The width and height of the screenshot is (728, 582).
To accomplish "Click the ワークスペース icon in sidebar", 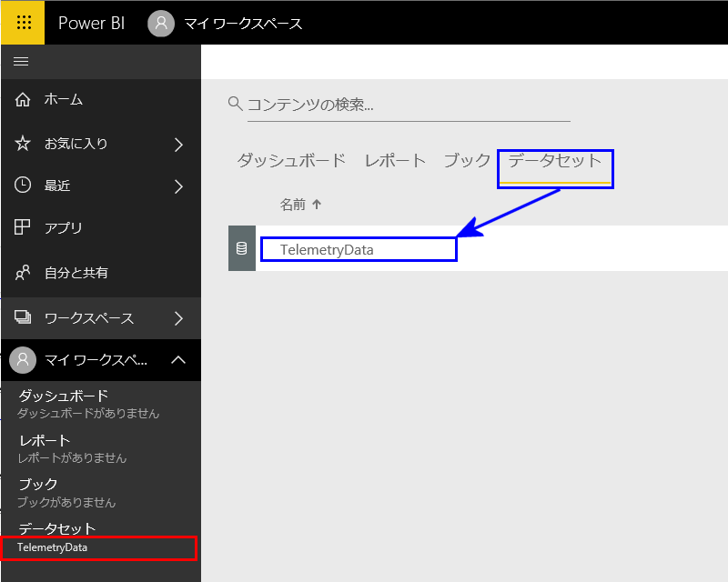I will coord(24,318).
